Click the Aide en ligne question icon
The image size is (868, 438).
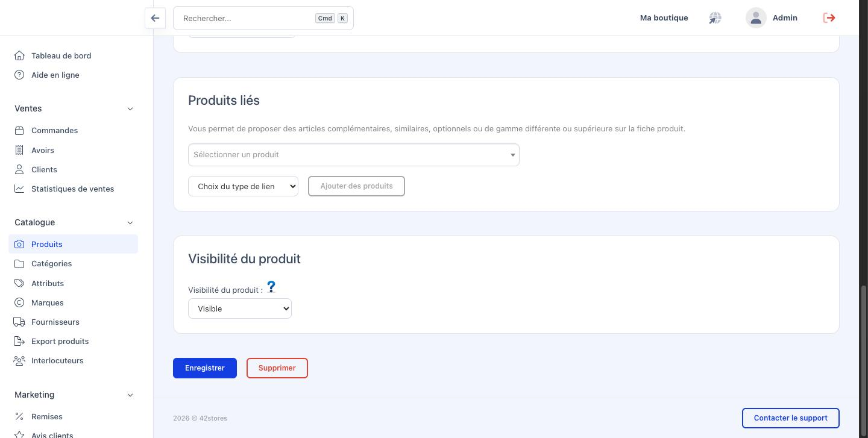click(19, 75)
